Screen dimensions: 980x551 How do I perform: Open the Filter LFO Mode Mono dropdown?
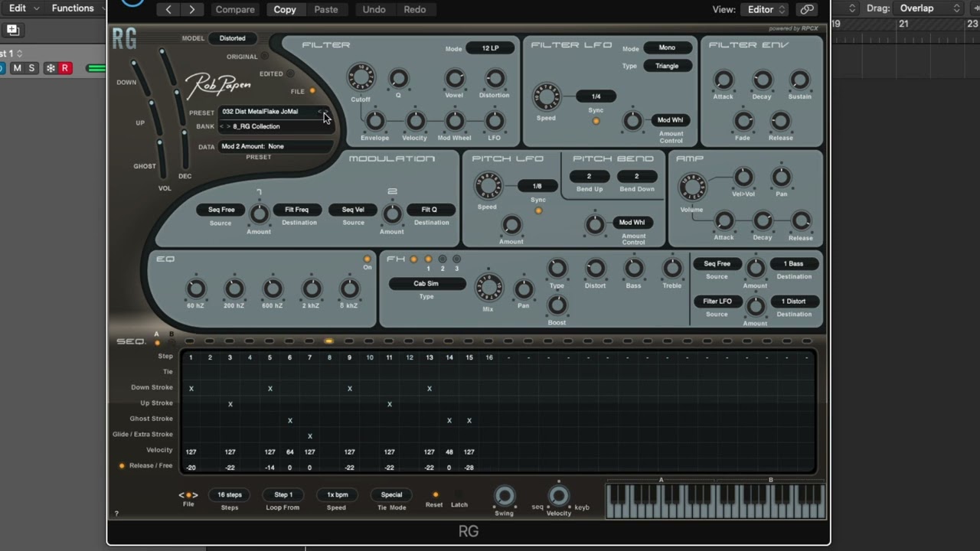[x=667, y=47]
